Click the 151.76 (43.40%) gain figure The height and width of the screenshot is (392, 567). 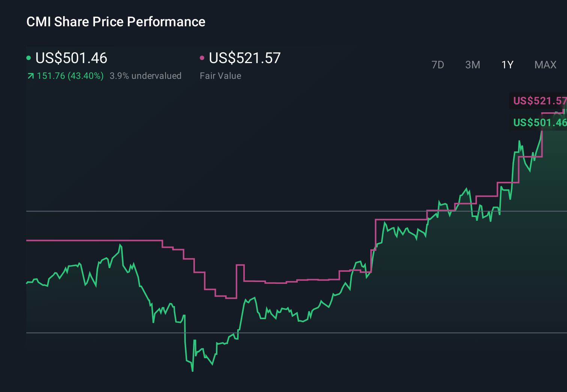pyautogui.click(x=70, y=76)
